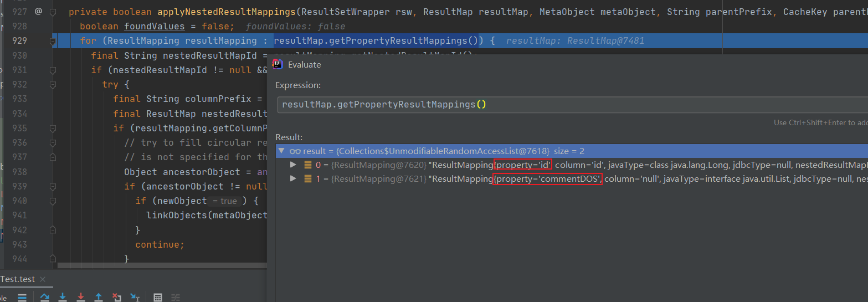Click the red Force Step Into icon
The height and width of the screenshot is (302, 868).
coord(81,297)
